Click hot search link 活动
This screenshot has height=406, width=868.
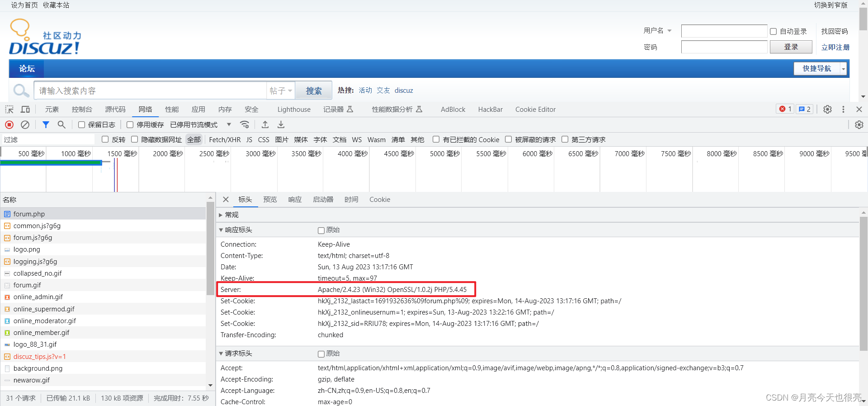tap(365, 91)
